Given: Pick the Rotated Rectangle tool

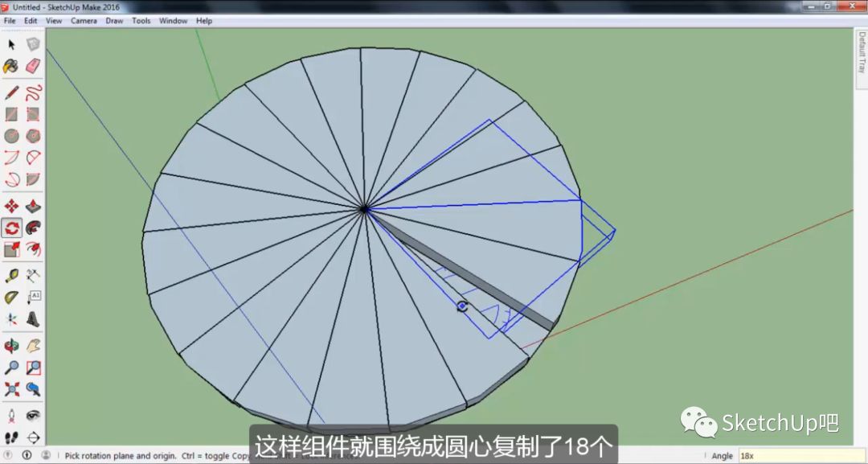Looking at the screenshot, I should click(x=33, y=114).
